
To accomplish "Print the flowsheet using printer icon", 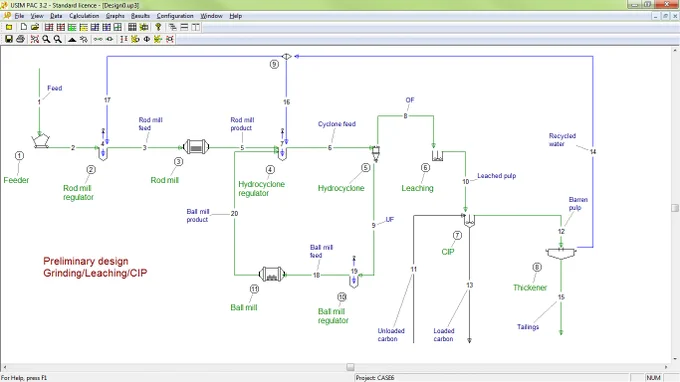I will point(20,39).
